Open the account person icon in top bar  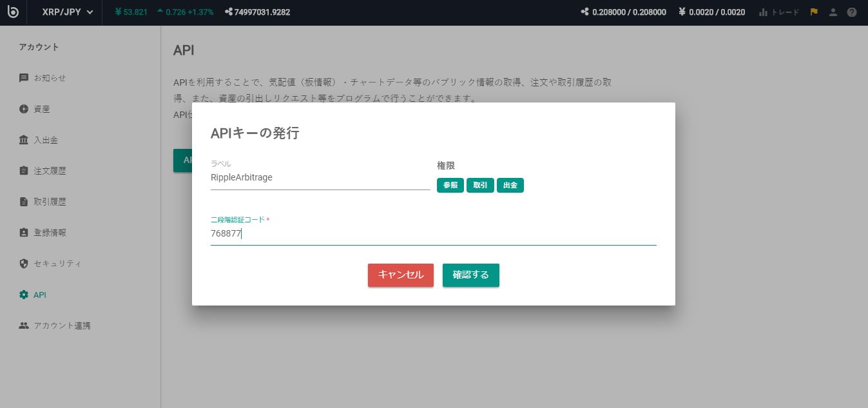tap(833, 12)
